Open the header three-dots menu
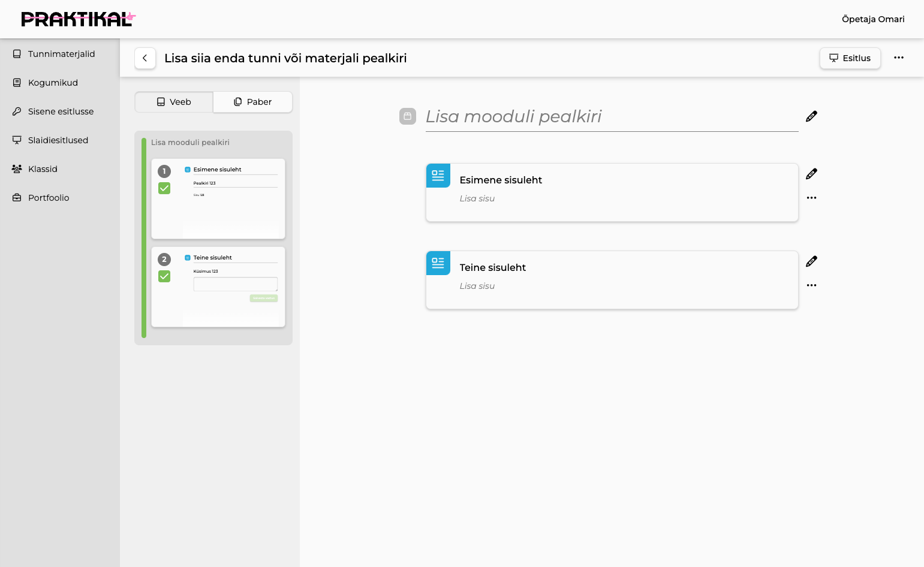This screenshot has width=924, height=567. [x=898, y=58]
